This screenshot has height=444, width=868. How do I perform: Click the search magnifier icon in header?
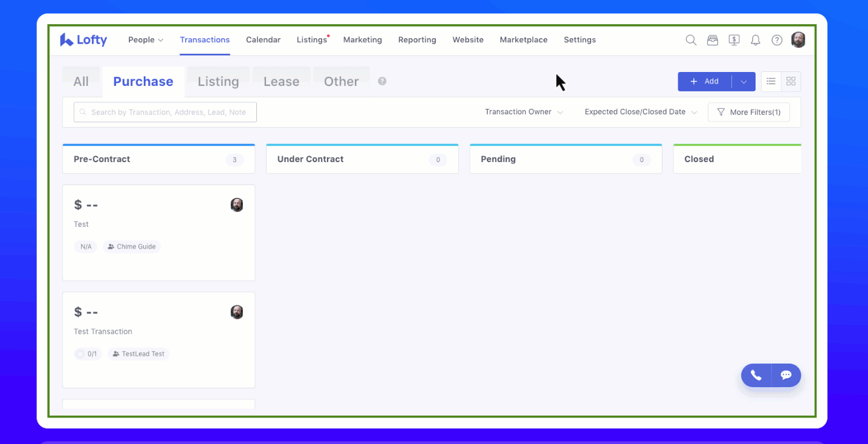point(691,40)
